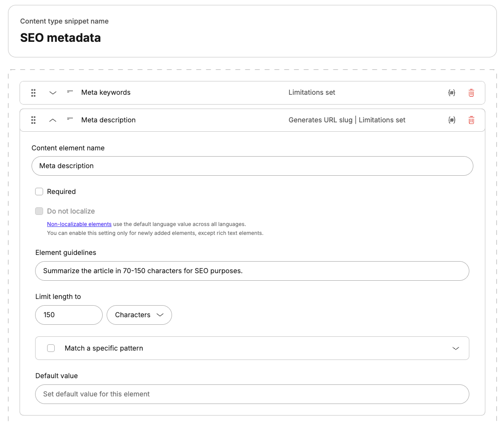The width and height of the screenshot is (504, 424).
Task: Collapse the Meta description element
Action: 53,120
